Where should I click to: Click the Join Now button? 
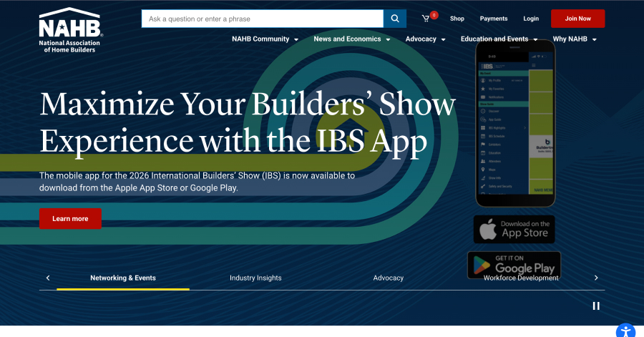coord(577,19)
